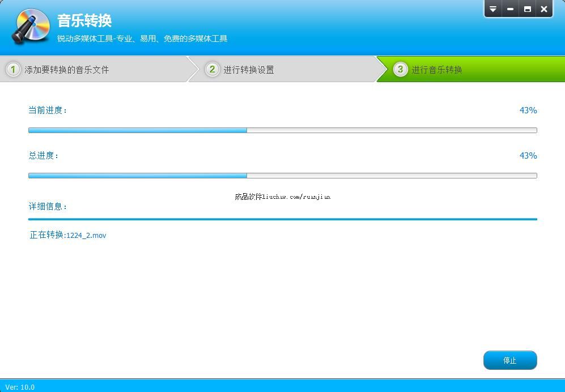Switch to 进行转换设置 step
This screenshot has width=565, height=392.
point(249,70)
